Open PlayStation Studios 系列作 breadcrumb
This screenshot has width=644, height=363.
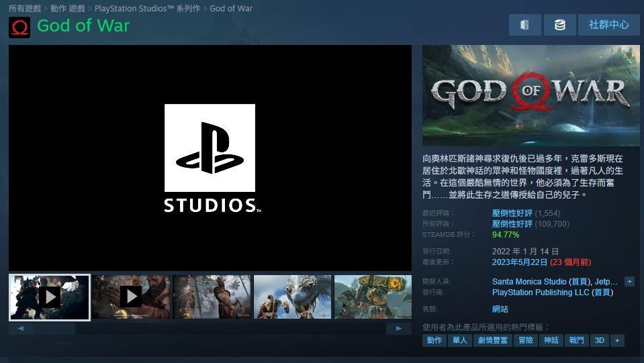tap(148, 8)
